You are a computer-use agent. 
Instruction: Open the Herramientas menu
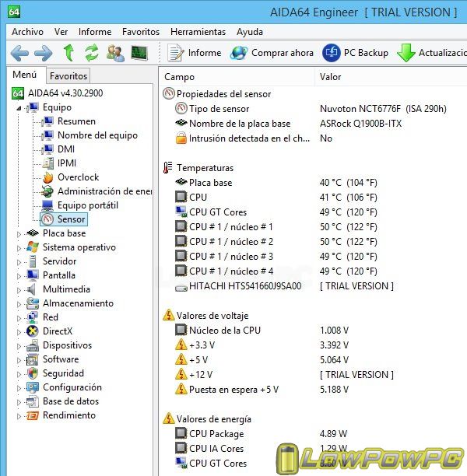[x=198, y=32]
